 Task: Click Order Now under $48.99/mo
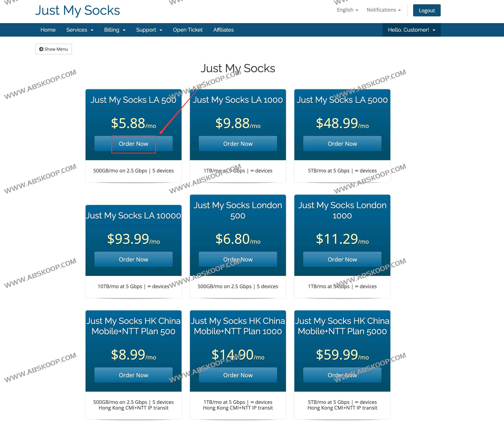coord(342,144)
